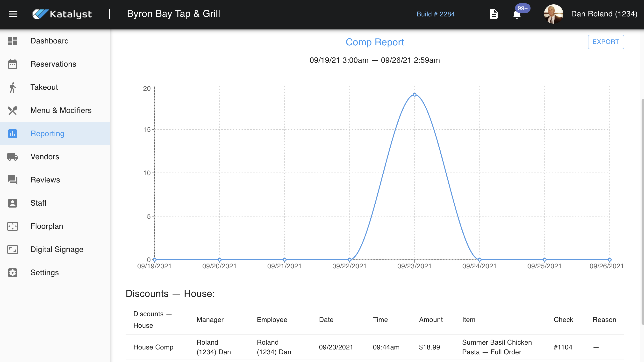Open the Staff menu item
The height and width of the screenshot is (362, 644).
(x=38, y=203)
